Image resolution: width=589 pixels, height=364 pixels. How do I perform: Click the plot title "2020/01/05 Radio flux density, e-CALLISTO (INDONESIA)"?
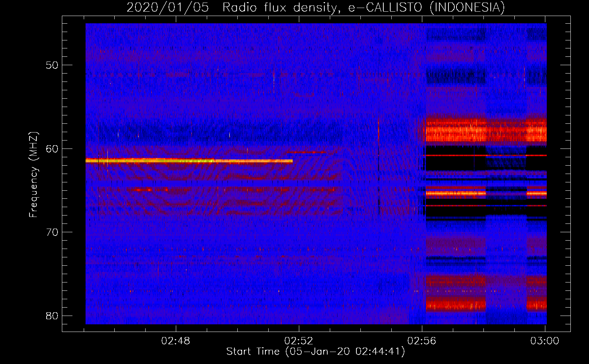click(316, 7)
